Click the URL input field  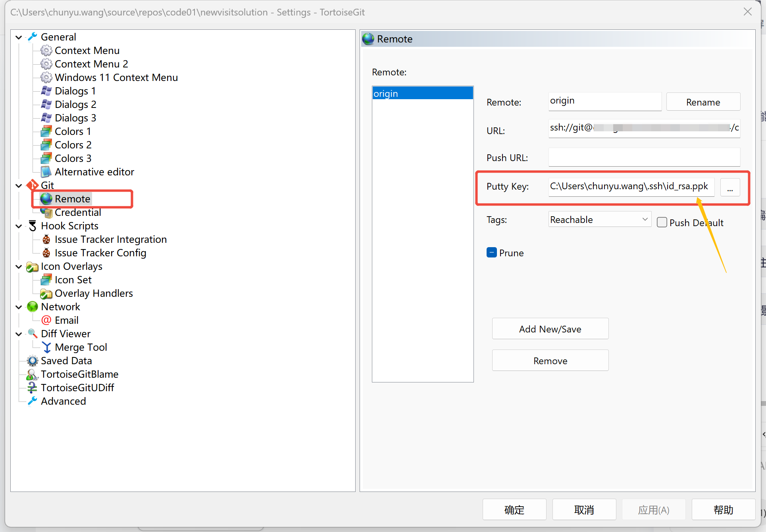[644, 129]
